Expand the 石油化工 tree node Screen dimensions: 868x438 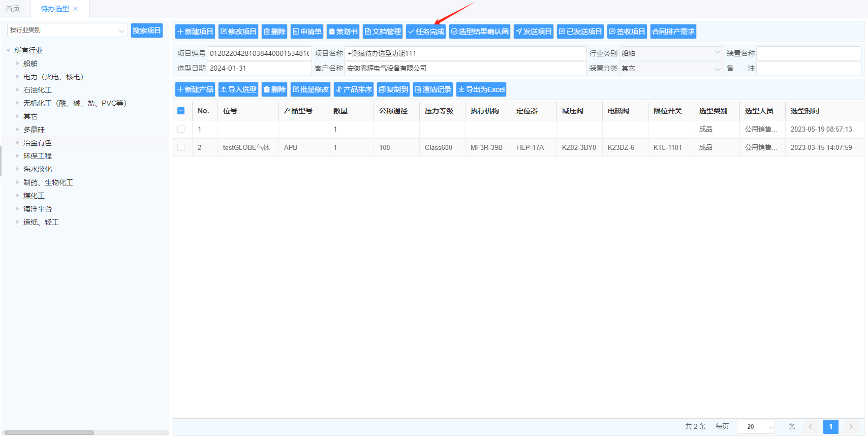point(18,90)
